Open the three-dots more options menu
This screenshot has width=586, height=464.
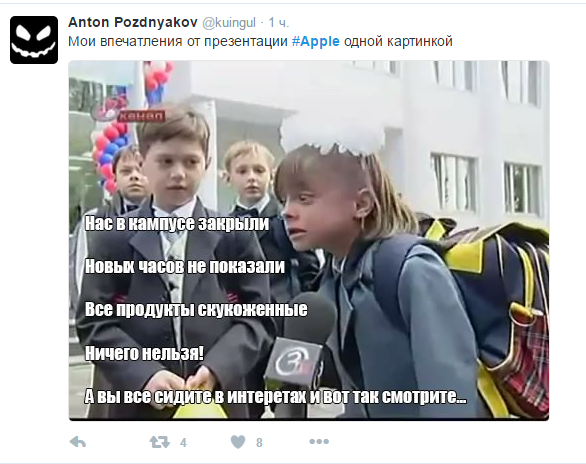[x=319, y=442]
